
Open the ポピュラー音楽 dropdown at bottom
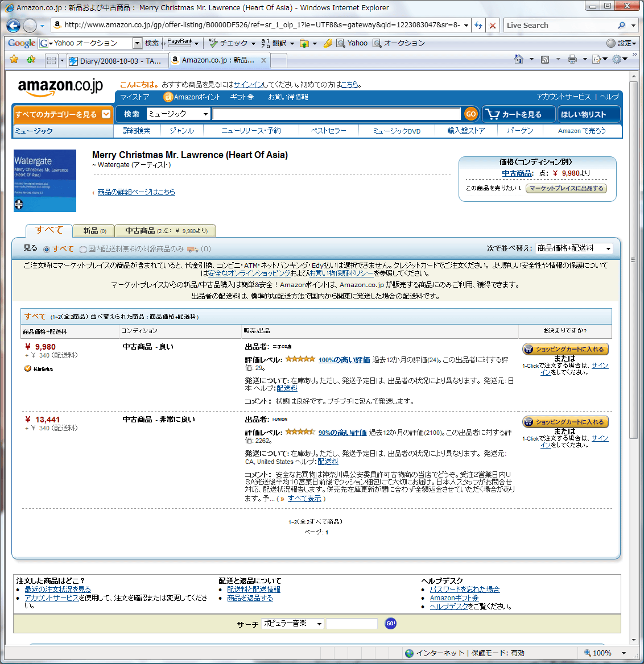tap(292, 624)
